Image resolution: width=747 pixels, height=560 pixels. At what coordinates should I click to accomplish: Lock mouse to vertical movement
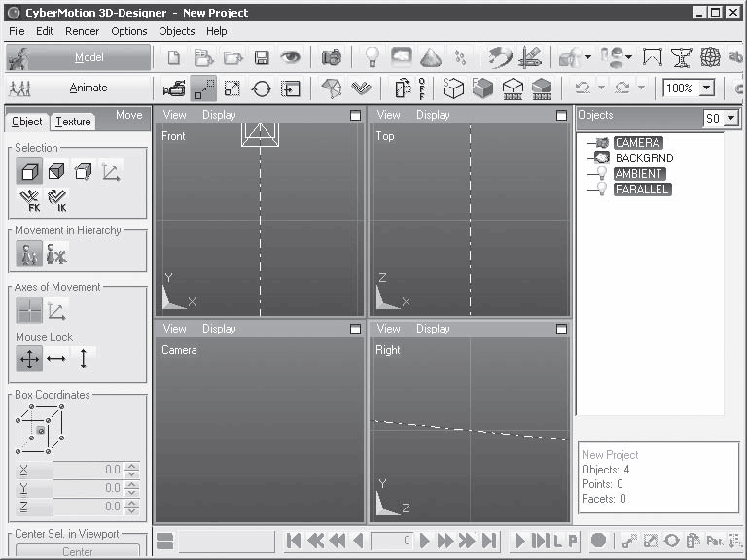(x=84, y=359)
